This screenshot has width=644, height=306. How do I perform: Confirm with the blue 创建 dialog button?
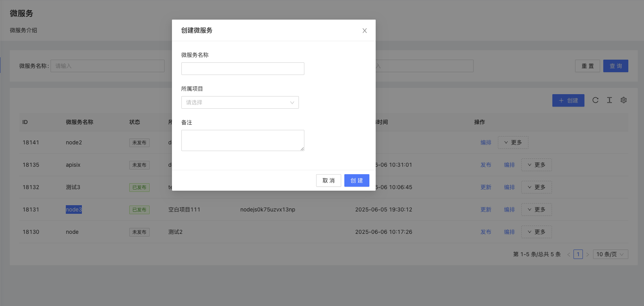coord(356,180)
